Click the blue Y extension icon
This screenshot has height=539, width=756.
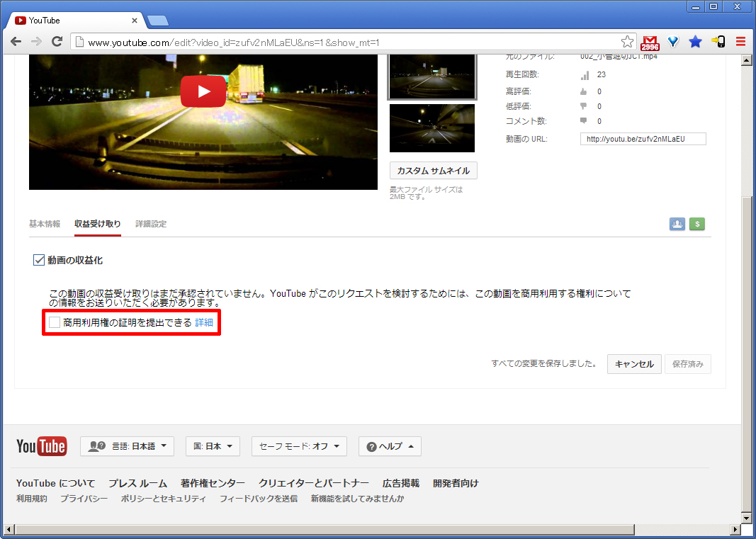pyautogui.click(x=673, y=42)
